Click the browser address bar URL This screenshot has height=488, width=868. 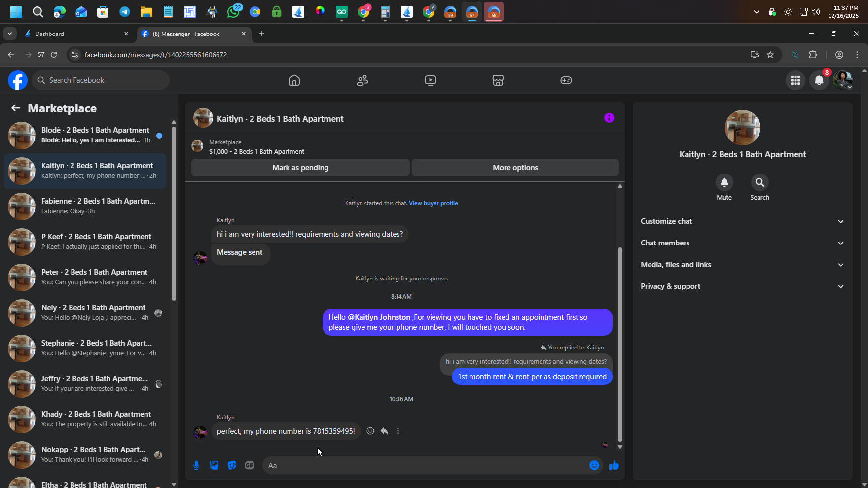coord(156,55)
